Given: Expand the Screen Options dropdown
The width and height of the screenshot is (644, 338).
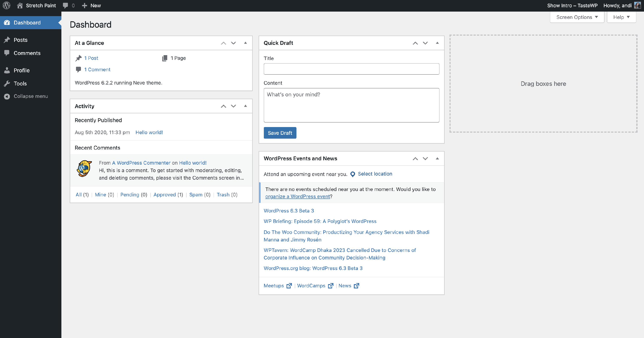Looking at the screenshot, I should coord(577,17).
